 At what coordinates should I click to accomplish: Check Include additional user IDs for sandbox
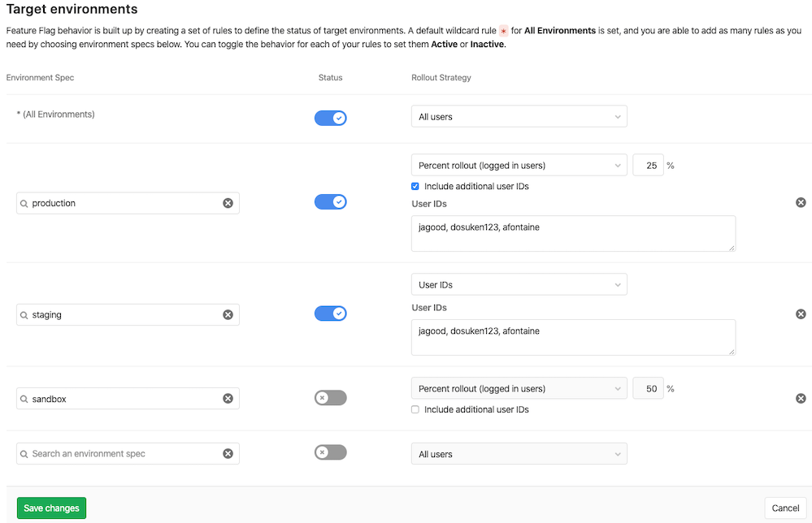[415, 409]
